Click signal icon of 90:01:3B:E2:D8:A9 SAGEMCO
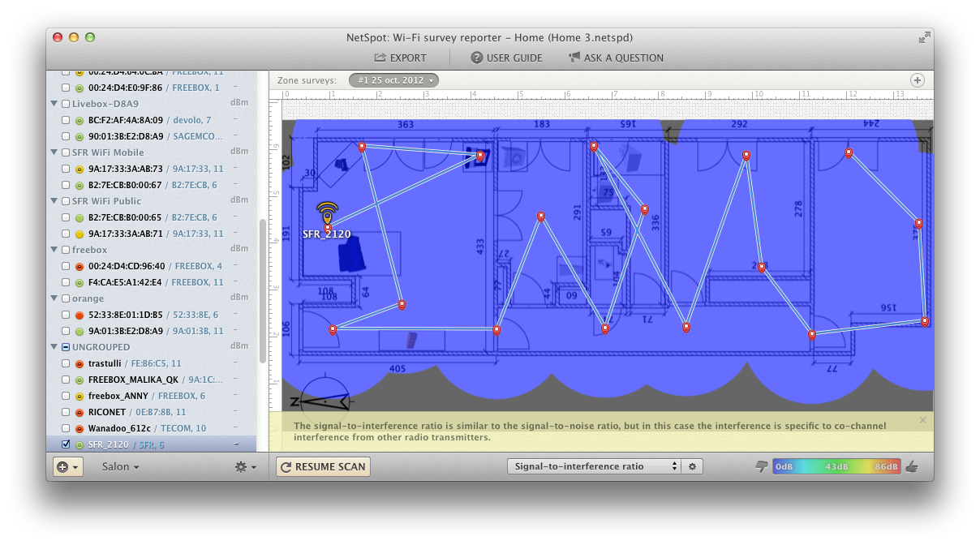Viewport: 980px width, 545px height. tap(80, 136)
